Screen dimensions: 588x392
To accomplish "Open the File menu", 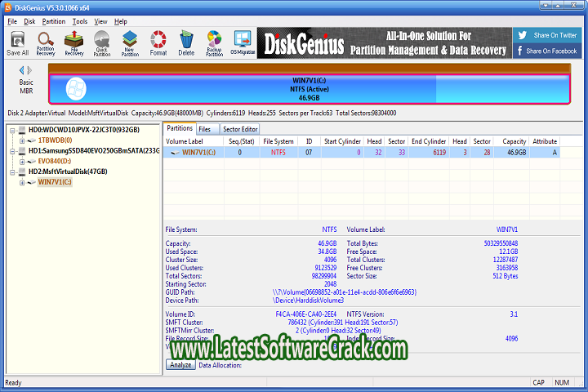I will pyautogui.click(x=12, y=21).
